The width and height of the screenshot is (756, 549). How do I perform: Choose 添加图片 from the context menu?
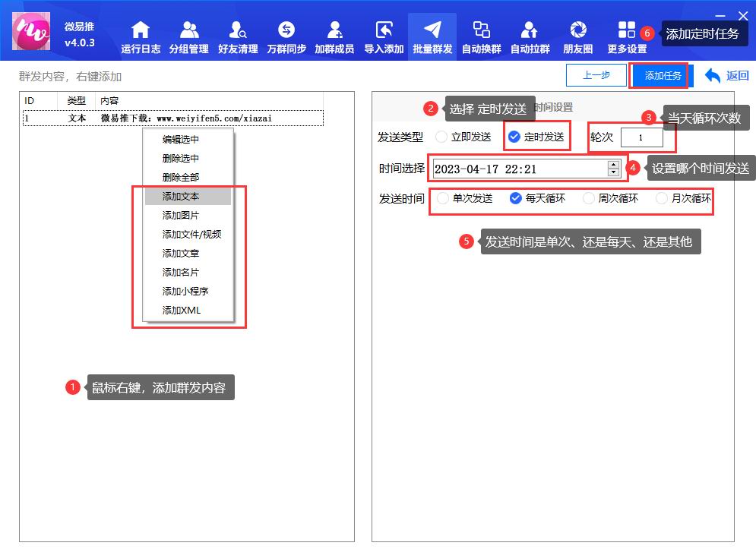pos(181,216)
